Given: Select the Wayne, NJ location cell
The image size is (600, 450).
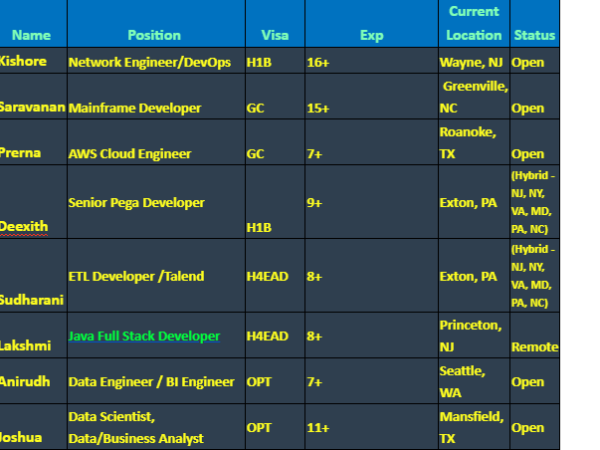Looking at the screenshot, I should tap(474, 60).
